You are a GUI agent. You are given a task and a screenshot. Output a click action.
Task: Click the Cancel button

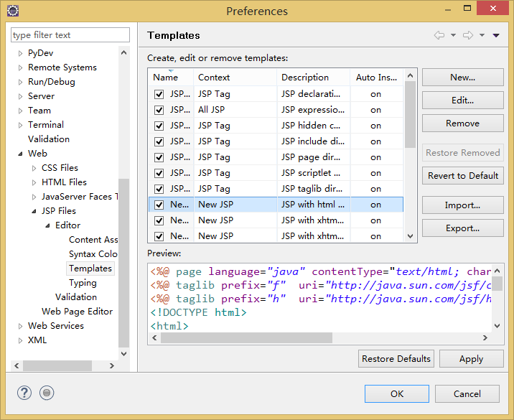(x=467, y=393)
